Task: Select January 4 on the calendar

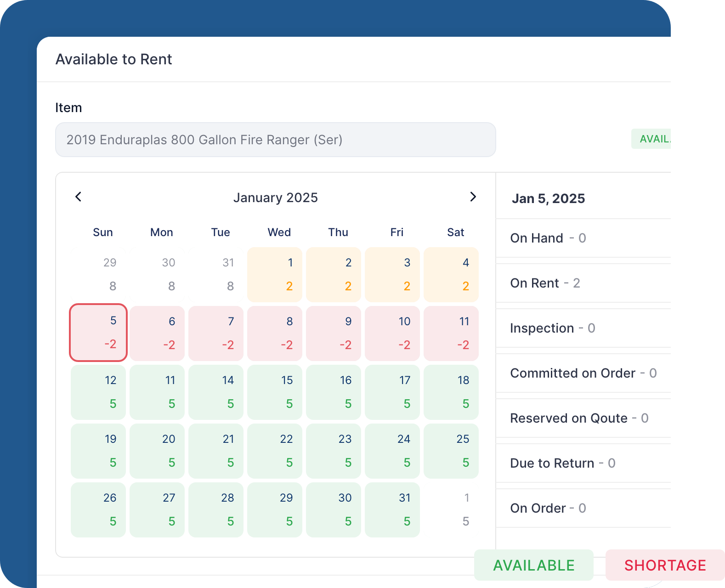Action: coord(451,274)
